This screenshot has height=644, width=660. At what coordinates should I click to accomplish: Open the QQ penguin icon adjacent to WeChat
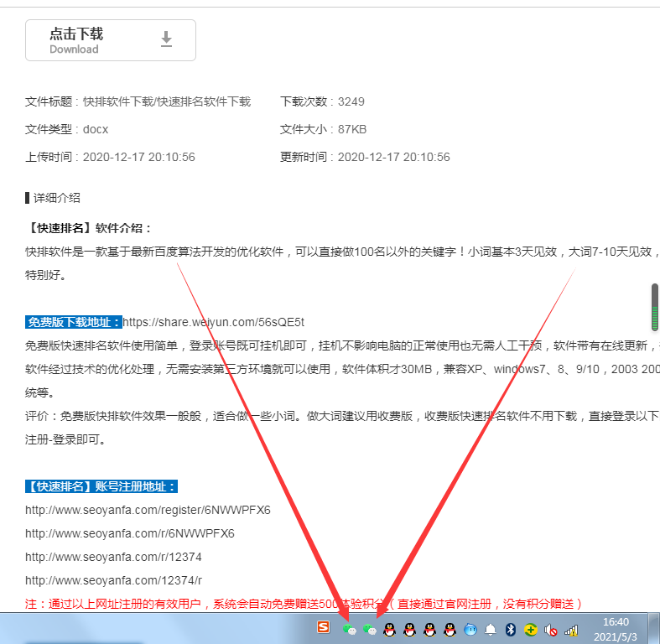click(x=390, y=630)
